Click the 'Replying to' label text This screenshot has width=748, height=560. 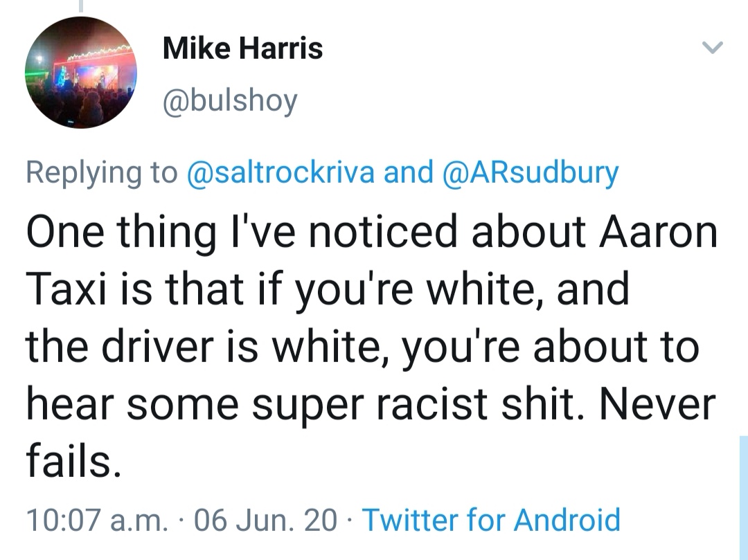pos(102,172)
